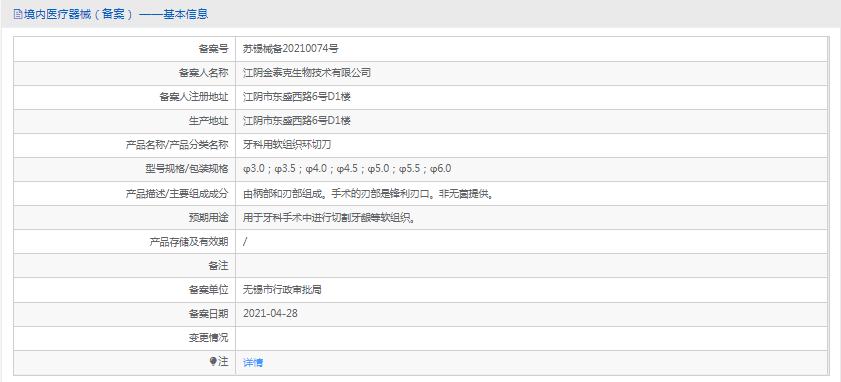
Task: Click the lightbulb icon next to 注
Action: pos(213,362)
